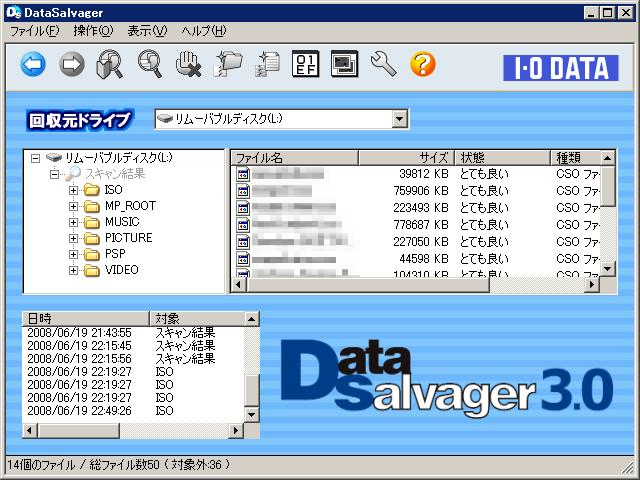Sort by サイズ column header

tap(407, 158)
